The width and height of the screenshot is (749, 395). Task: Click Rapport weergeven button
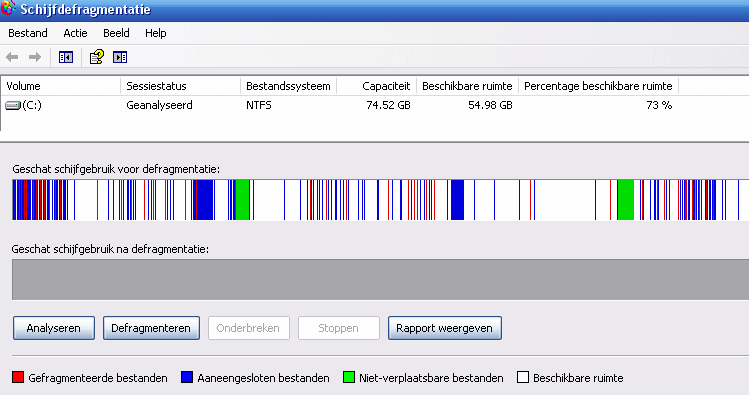[x=445, y=328]
